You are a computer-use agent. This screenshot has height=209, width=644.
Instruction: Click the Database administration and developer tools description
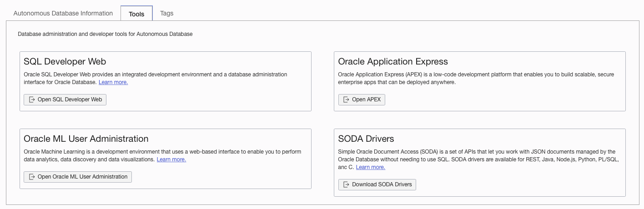pos(105,34)
